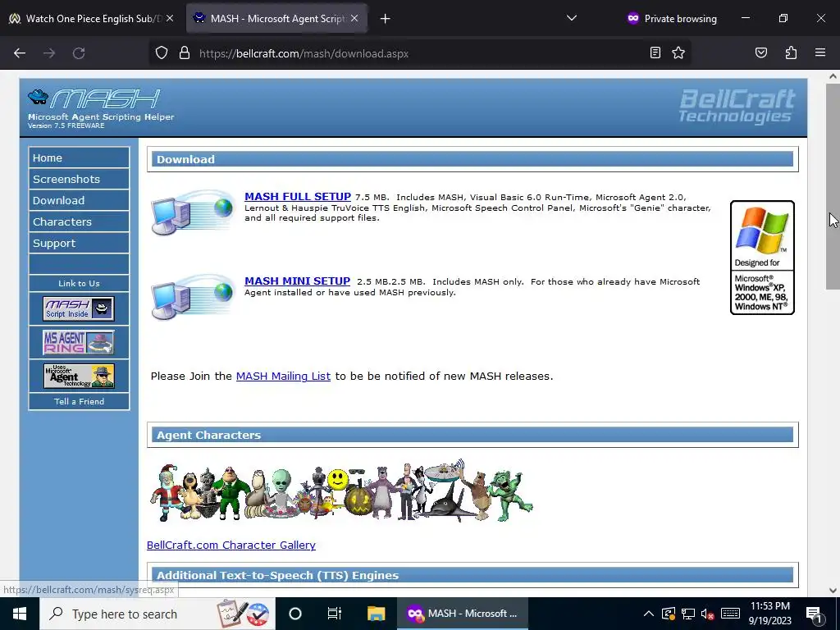Screen dimensions: 840x630
Task: Close the MASH tab
Action: [x=354, y=18]
